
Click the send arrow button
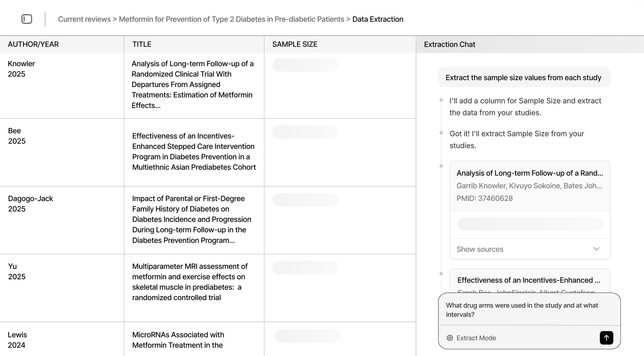(x=606, y=338)
